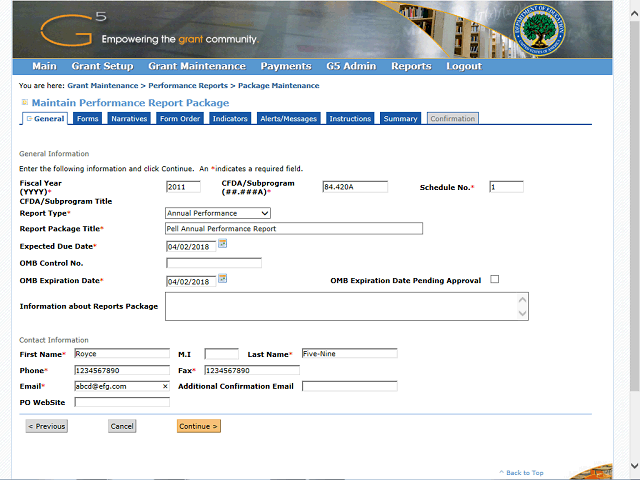Viewport: 640px width, 480px height.
Task: Click the Back to Top link
Action: tap(522, 473)
